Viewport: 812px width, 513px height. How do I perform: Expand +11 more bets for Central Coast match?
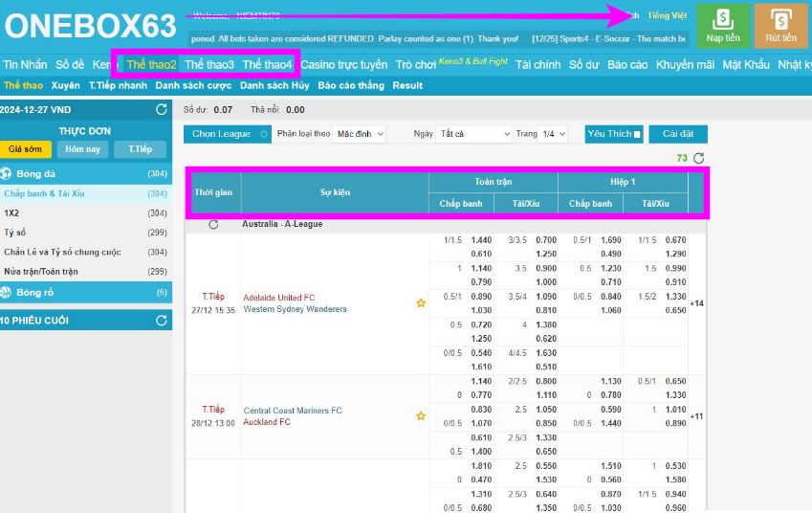(x=696, y=416)
